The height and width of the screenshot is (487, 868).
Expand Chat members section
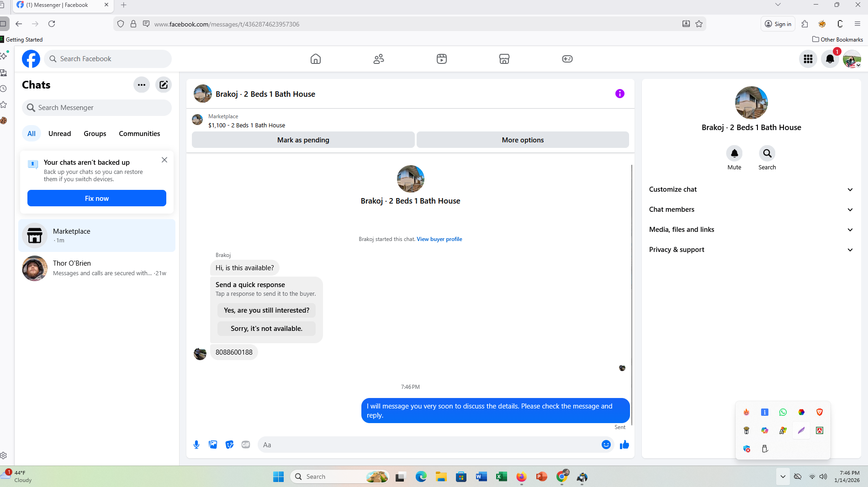pyautogui.click(x=751, y=209)
